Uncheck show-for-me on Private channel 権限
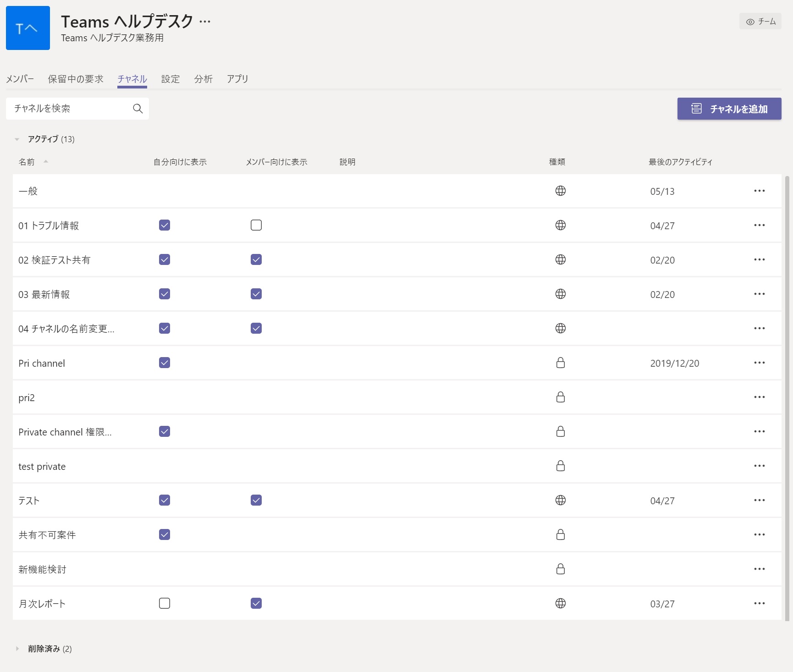 [165, 431]
